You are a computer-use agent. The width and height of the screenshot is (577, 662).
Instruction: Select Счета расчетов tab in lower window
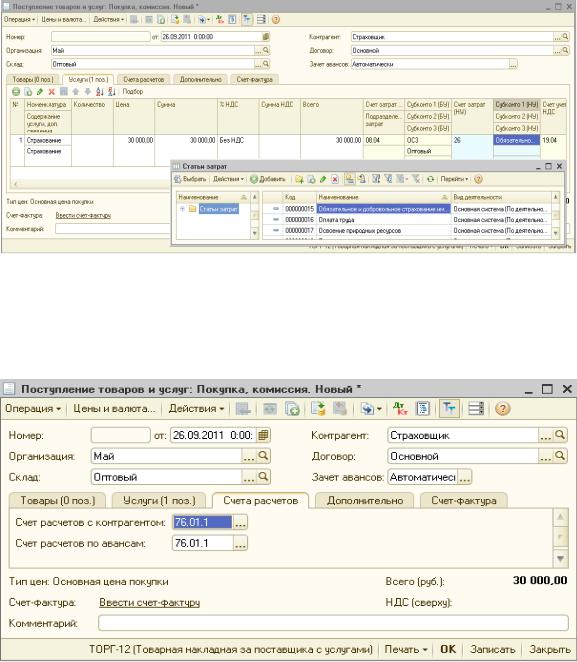260,501
